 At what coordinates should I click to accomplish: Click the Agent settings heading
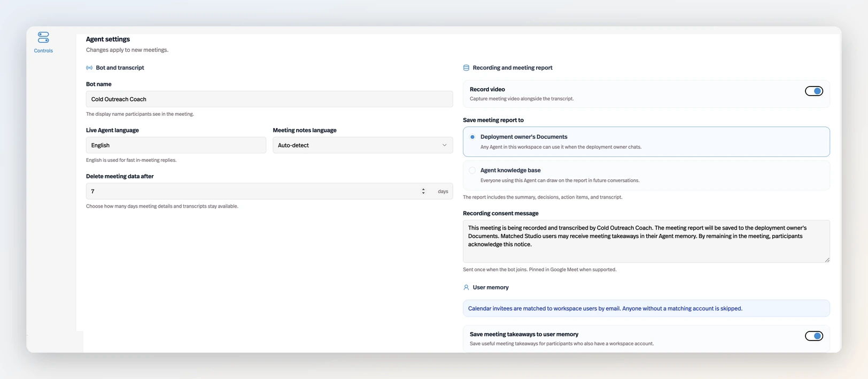tap(108, 39)
